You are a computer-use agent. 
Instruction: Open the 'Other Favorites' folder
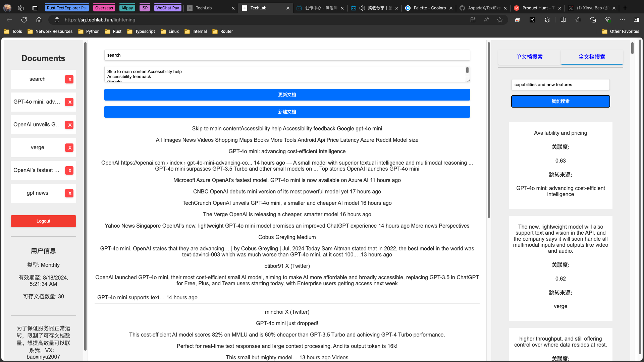click(621, 32)
